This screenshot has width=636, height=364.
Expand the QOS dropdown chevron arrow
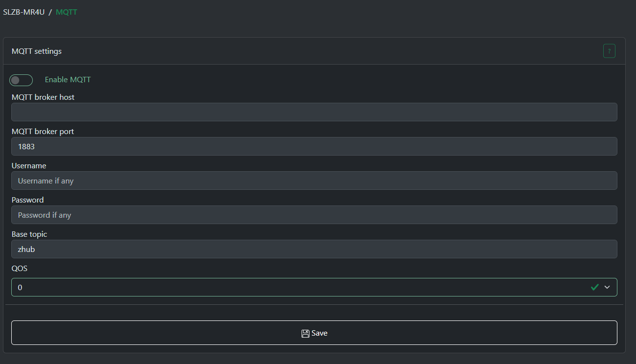(x=607, y=287)
